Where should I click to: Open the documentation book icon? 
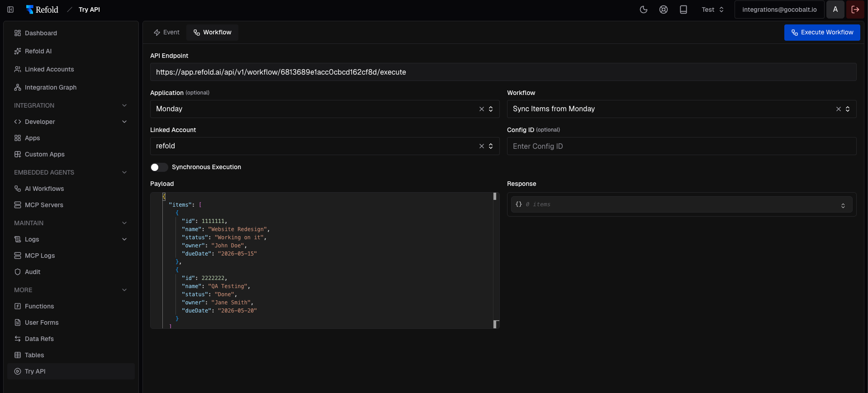683,9
